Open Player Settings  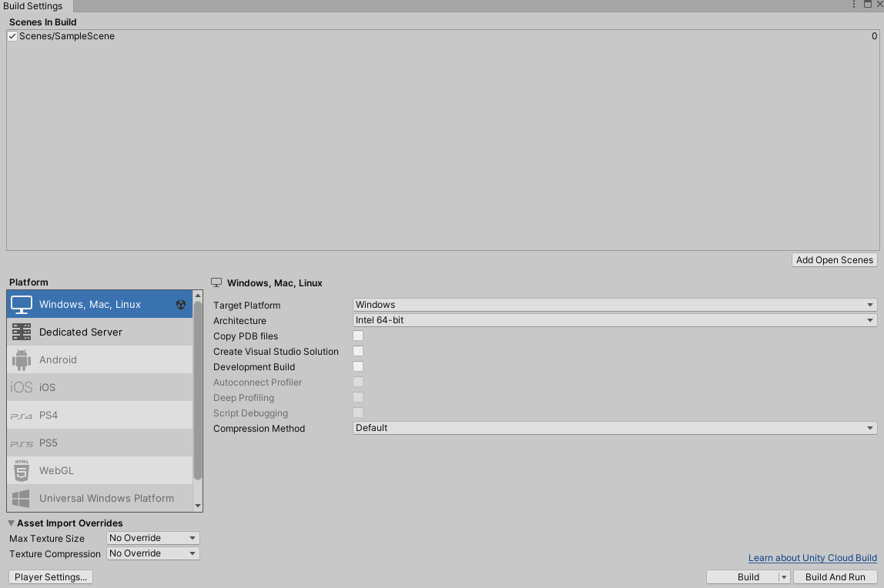(51, 577)
